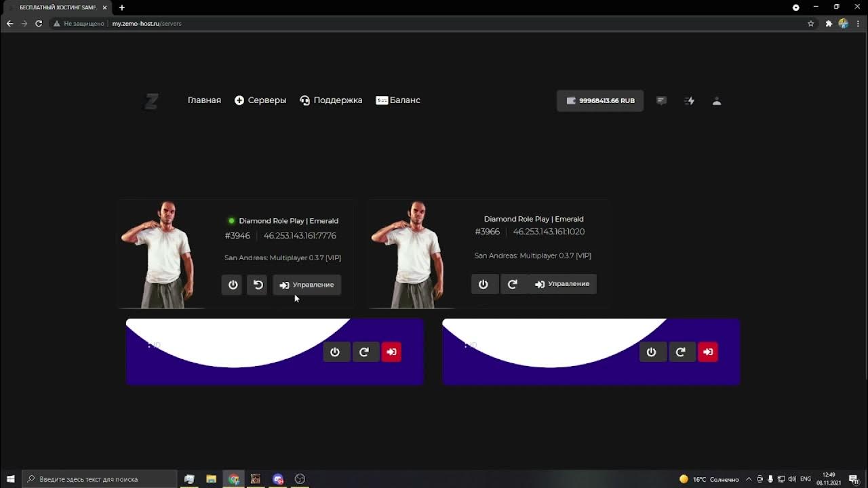Click IP address 46.253.143.161:7776
This screenshot has width=868, height=488.
(x=300, y=236)
